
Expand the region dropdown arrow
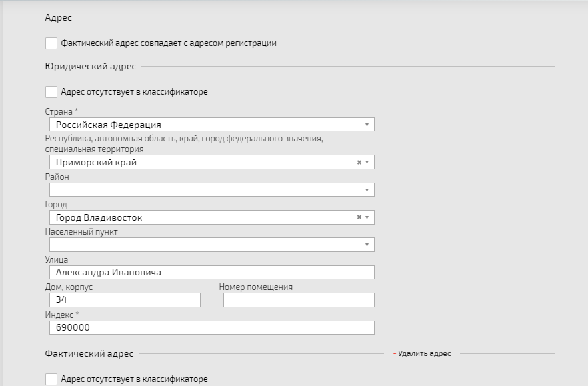pos(367,163)
